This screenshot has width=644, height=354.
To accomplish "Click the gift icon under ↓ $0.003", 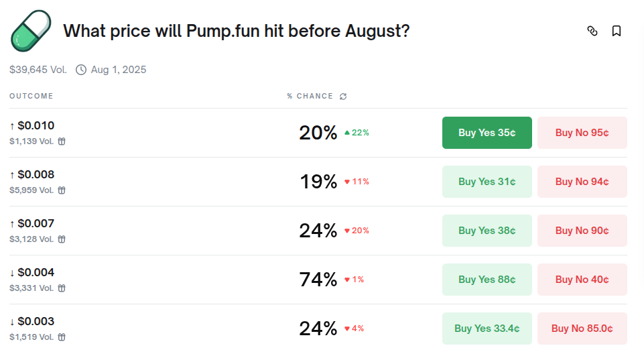I will click(x=62, y=337).
